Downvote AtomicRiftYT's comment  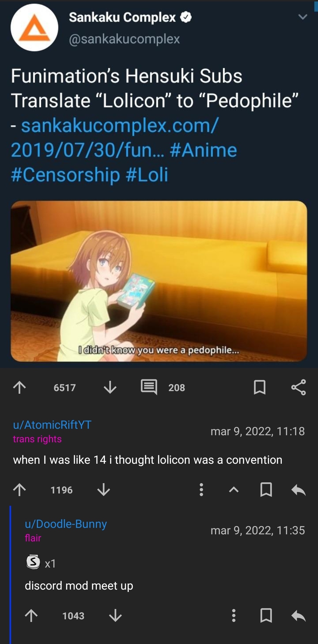[104, 490]
